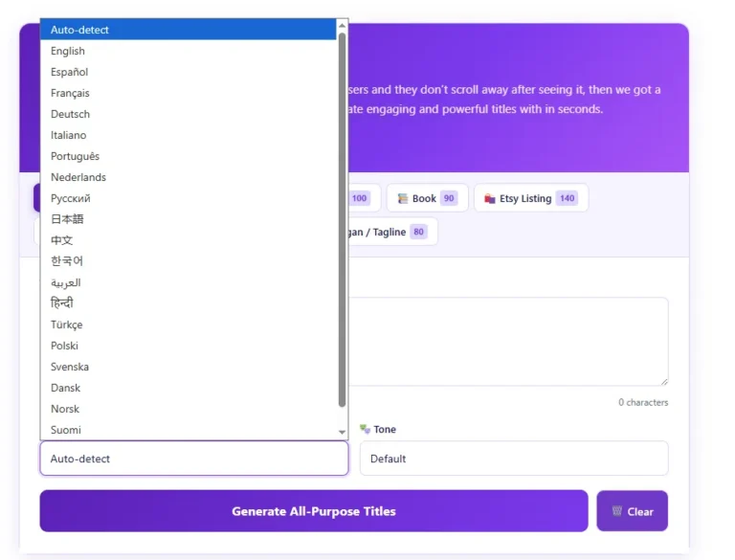Click the language list scroll-down arrow
Image resolution: width=735 pixels, height=560 pixels.
point(343,433)
